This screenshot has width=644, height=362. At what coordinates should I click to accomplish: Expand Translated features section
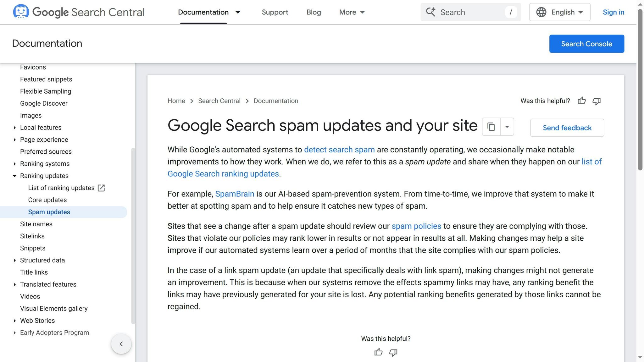click(14, 284)
